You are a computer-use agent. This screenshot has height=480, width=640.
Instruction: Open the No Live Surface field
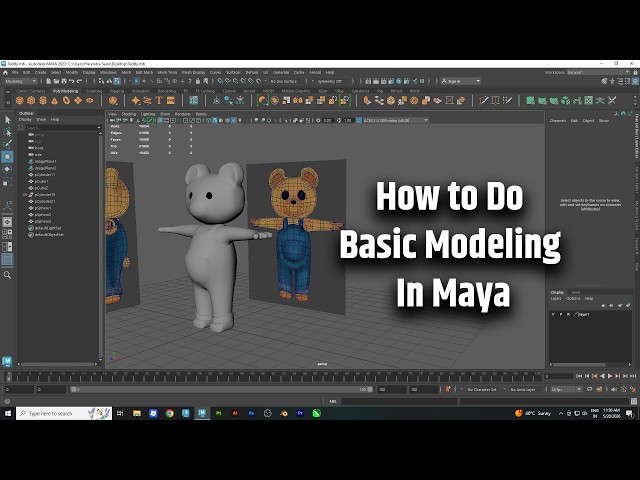285,81
